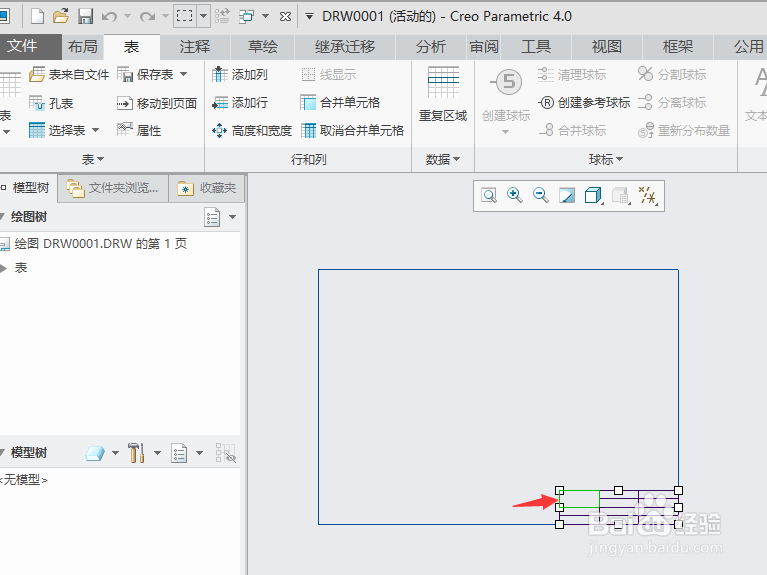Viewport: 767px width, 575px height.
Task: Open the redo history dropdown arrow
Action: 165,17
